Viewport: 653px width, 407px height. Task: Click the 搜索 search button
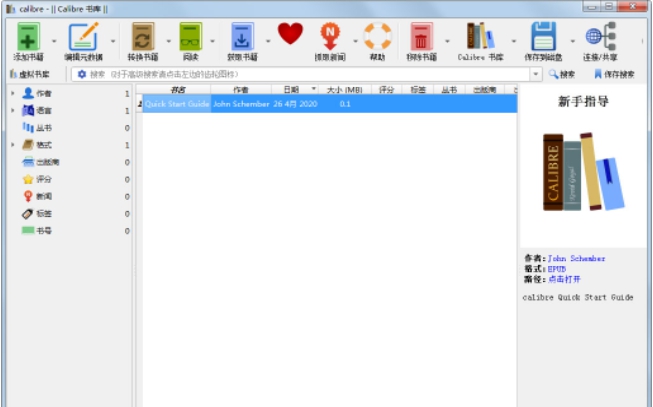(562, 74)
